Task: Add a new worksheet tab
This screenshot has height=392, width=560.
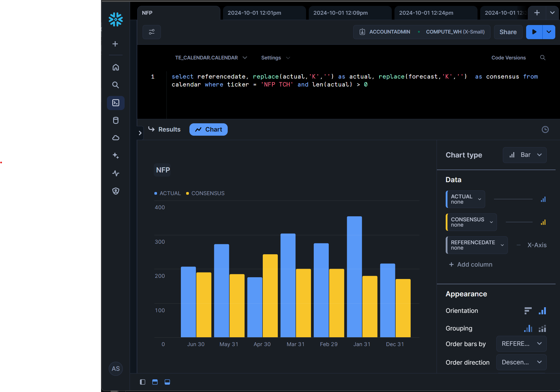Action: tap(537, 13)
